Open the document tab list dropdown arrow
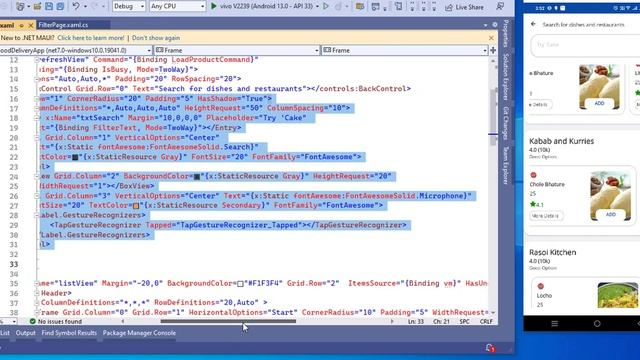Image resolution: width=640 pixels, height=360 pixels. click(485, 25)
